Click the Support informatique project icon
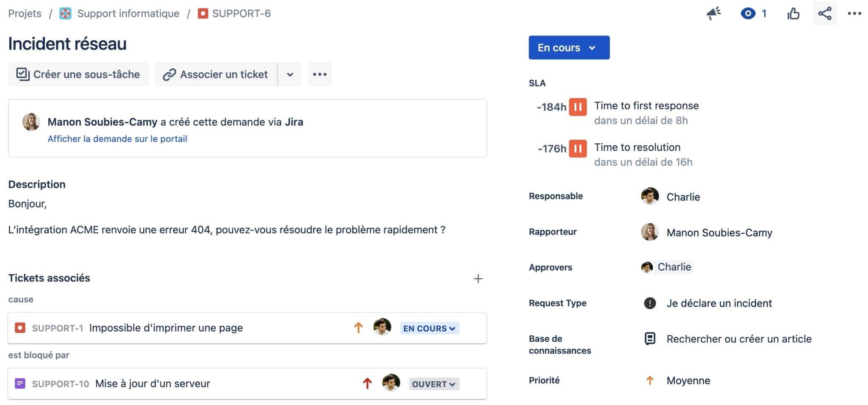Screen dimensions: 868x405 coord(65,14)
